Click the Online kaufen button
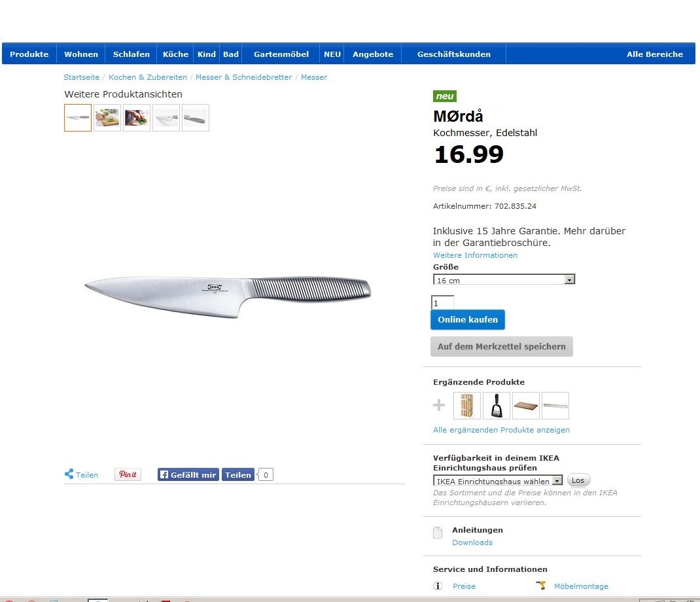Image resolution: width=700 pixels, height=602 pixels. (x=467, y=320)
